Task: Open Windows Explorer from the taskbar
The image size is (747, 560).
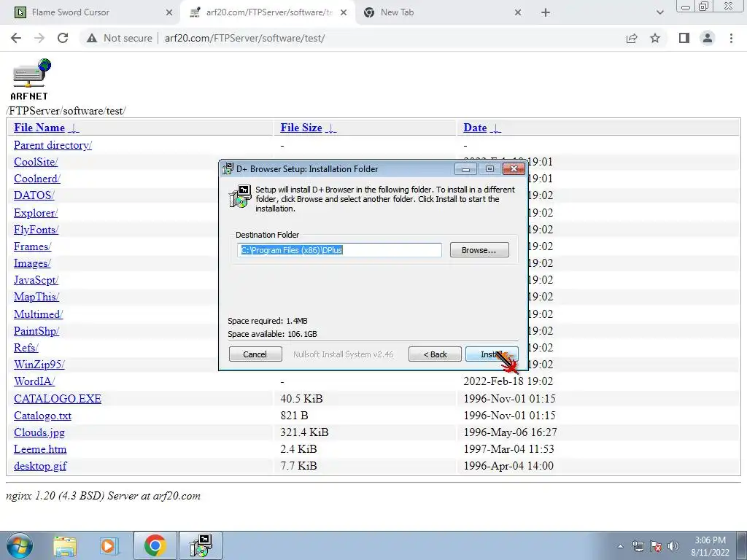Action: (65, 545)
